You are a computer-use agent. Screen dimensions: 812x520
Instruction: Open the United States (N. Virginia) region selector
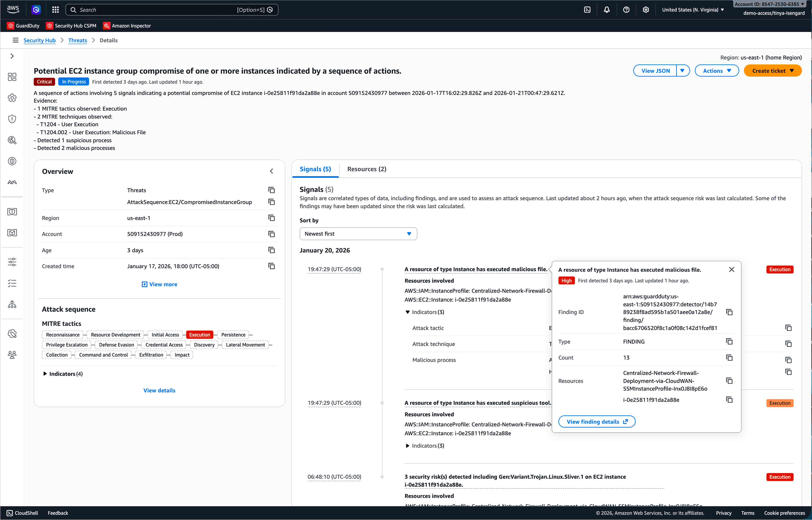click(693, 10)
